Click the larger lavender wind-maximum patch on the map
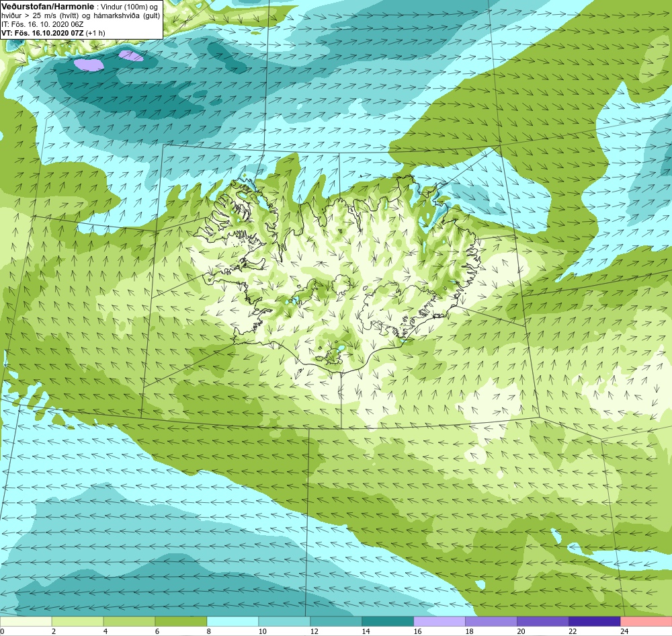This screenshot has height=636, width=672. (x=89, y=65)
